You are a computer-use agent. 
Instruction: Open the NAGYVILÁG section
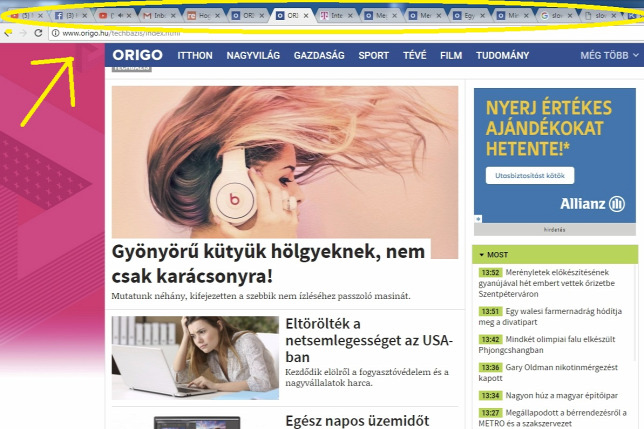point(253,55)
